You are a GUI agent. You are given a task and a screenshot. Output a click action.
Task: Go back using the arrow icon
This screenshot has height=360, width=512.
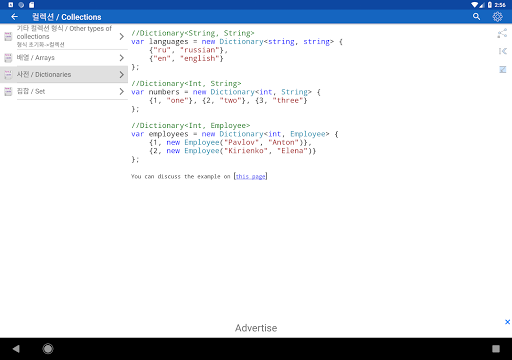pyautogui.click(x=14, y=17)
